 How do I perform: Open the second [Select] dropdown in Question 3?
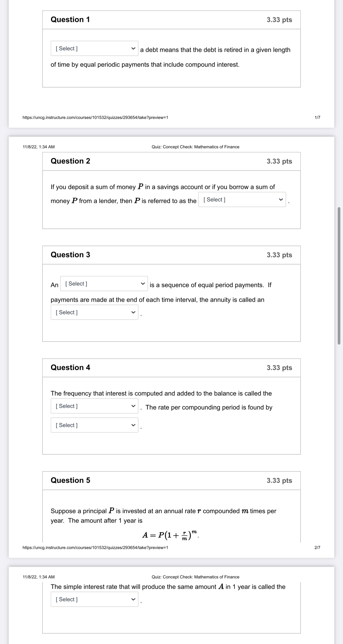point(94,312)
